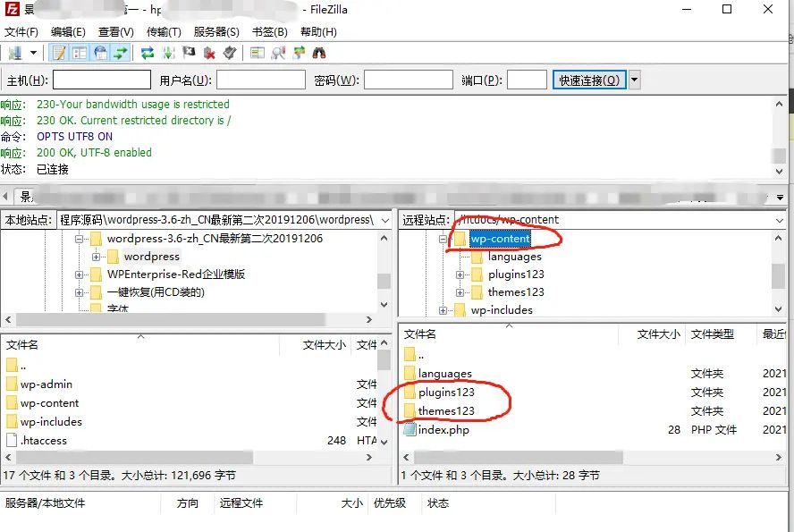Click message log scrollbar down arrow
Viewport: 794px width, 532px height.
(780, 172)
